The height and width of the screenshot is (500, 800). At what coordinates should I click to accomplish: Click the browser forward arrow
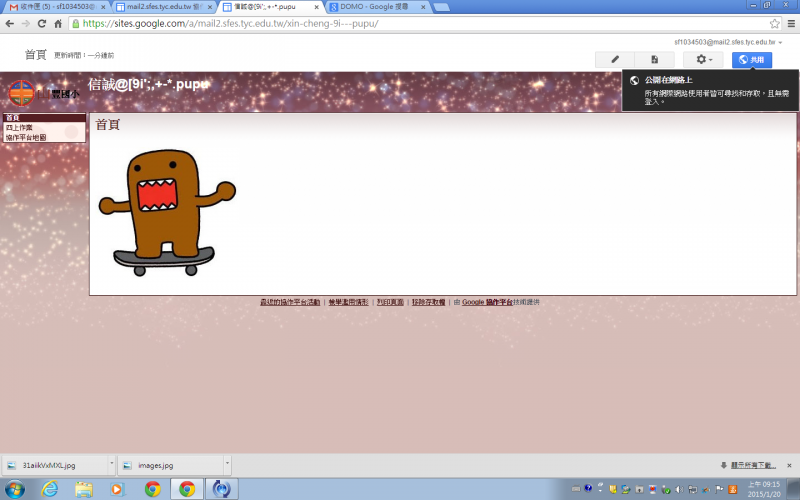[26, 23]
